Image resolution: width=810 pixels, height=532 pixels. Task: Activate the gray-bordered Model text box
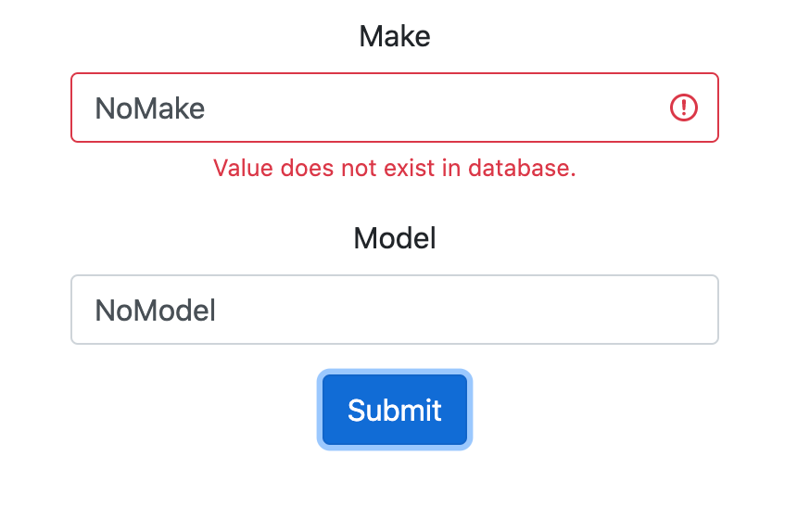(395, 310)
